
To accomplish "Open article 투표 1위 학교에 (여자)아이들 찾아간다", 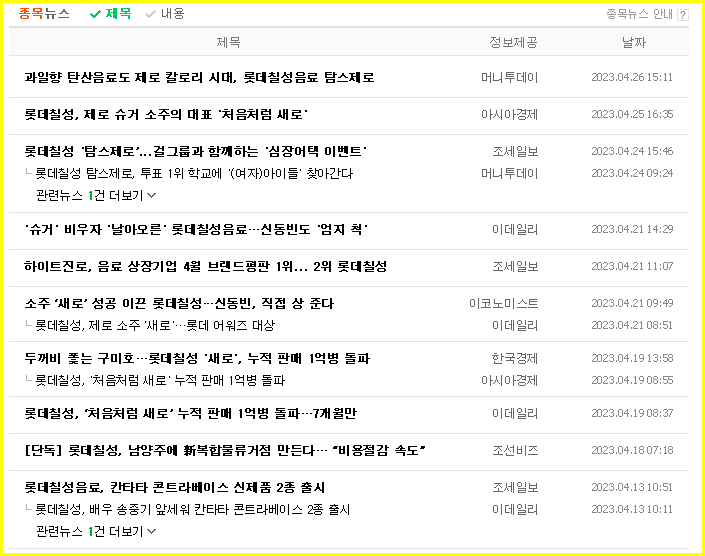I will pyautogui.click(x=194, y=173).
